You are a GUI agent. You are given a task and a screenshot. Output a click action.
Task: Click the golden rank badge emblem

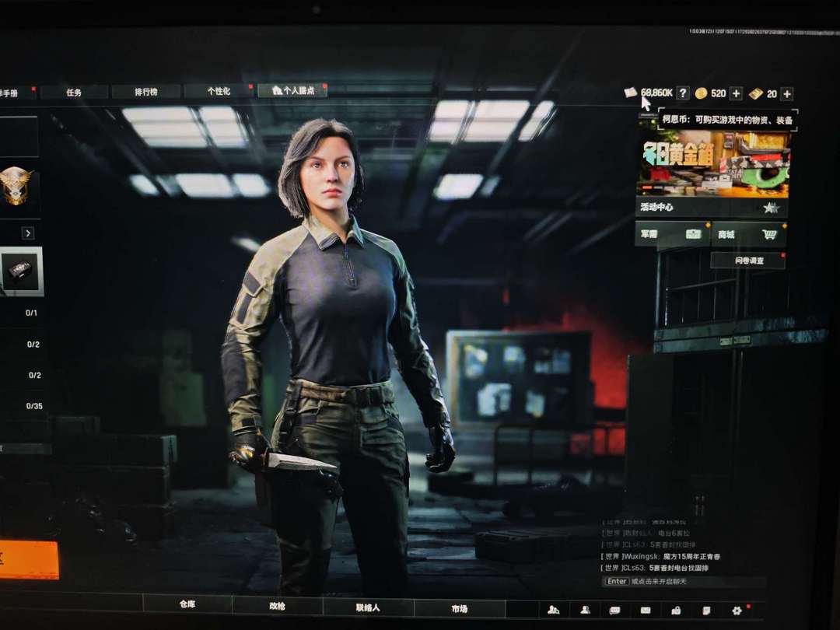click(16, 186)
